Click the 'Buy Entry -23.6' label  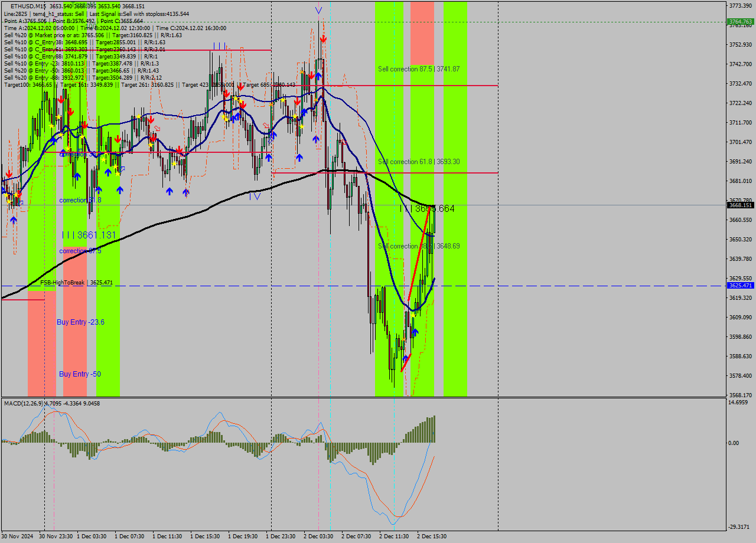(80, 322)
